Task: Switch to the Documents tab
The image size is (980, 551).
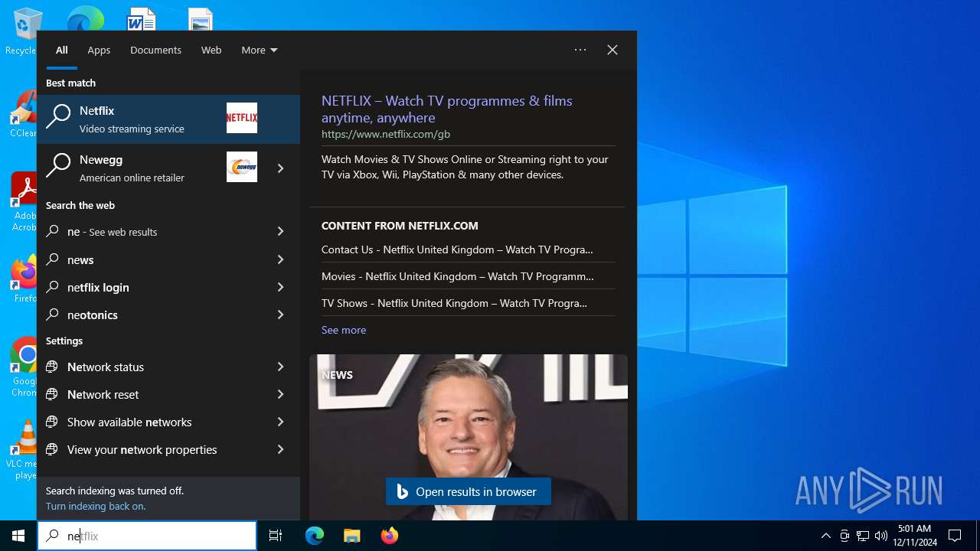Action: [x=155, y=50]
